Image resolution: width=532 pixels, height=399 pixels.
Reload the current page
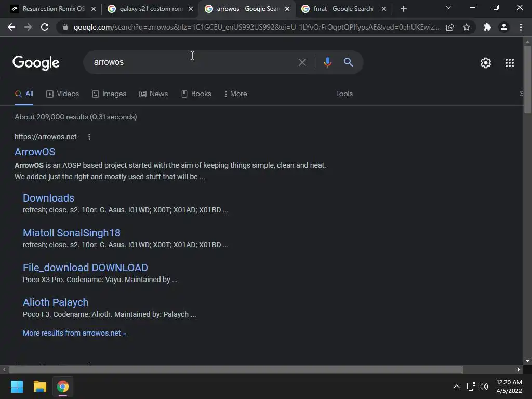[x=45, y=27]
